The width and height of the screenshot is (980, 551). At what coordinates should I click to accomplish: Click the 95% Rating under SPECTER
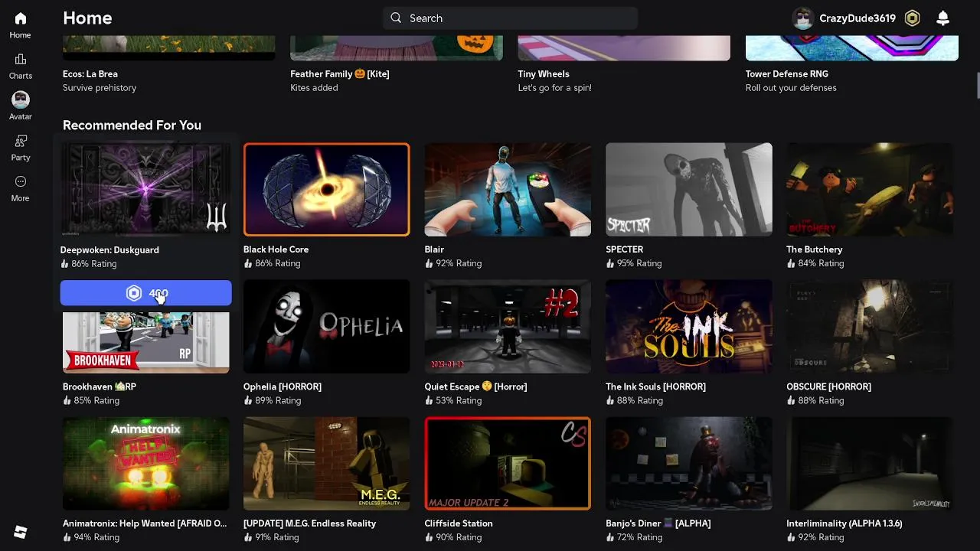tap(634, 263)
